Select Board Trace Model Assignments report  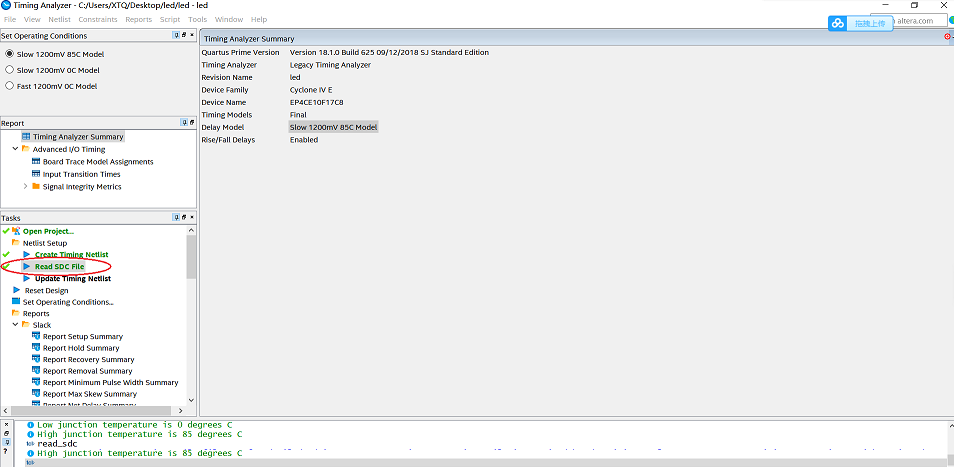coord(98,162)
